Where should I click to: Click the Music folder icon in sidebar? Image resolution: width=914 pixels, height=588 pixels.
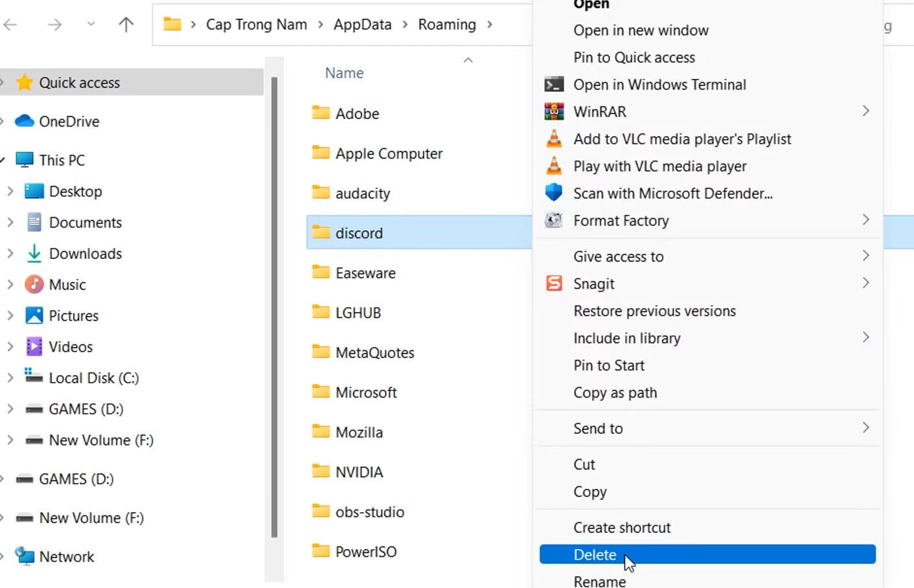pos(34,284)
